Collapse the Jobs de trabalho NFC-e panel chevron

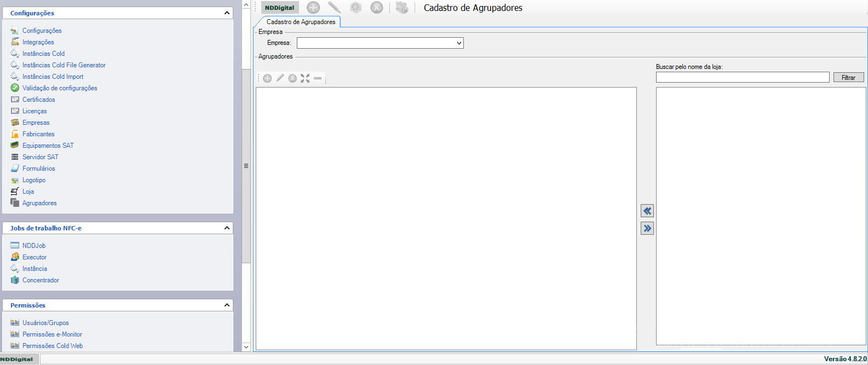(x=227, y=228)
